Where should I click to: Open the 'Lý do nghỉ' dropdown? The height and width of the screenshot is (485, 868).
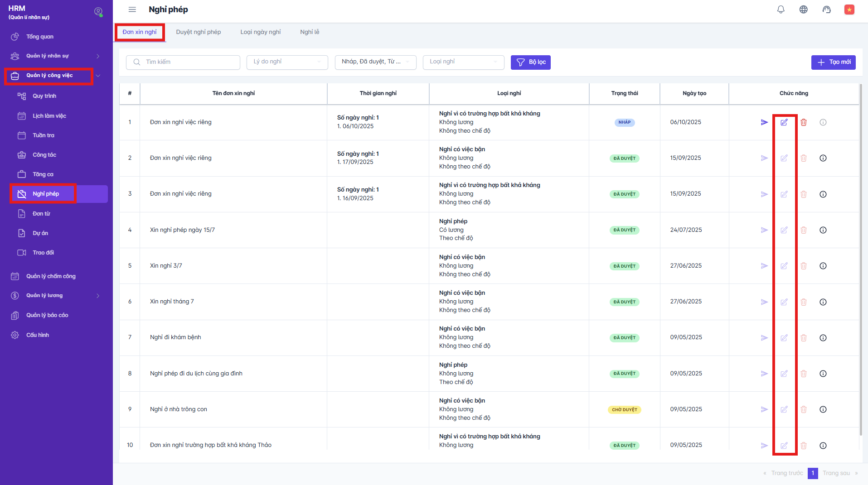(287, 62)
